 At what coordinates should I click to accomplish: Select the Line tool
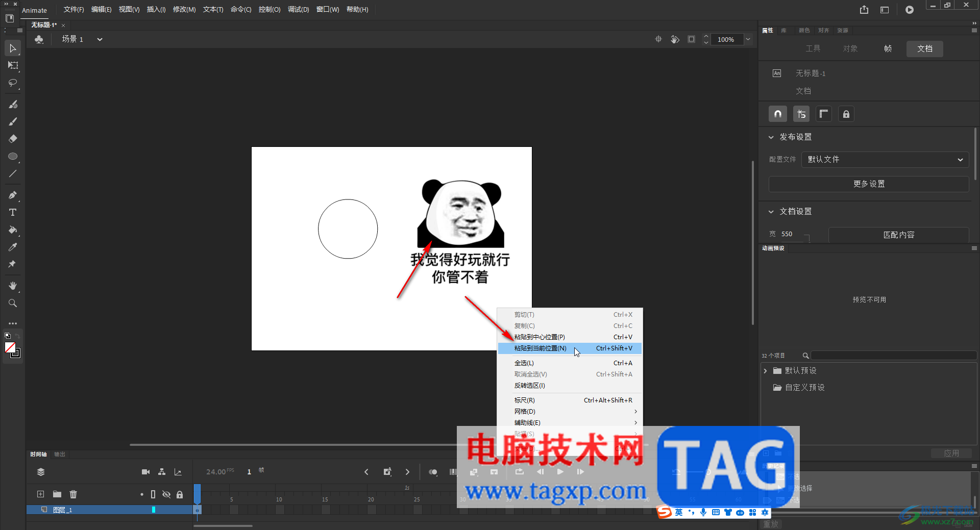tap(13, 174)
